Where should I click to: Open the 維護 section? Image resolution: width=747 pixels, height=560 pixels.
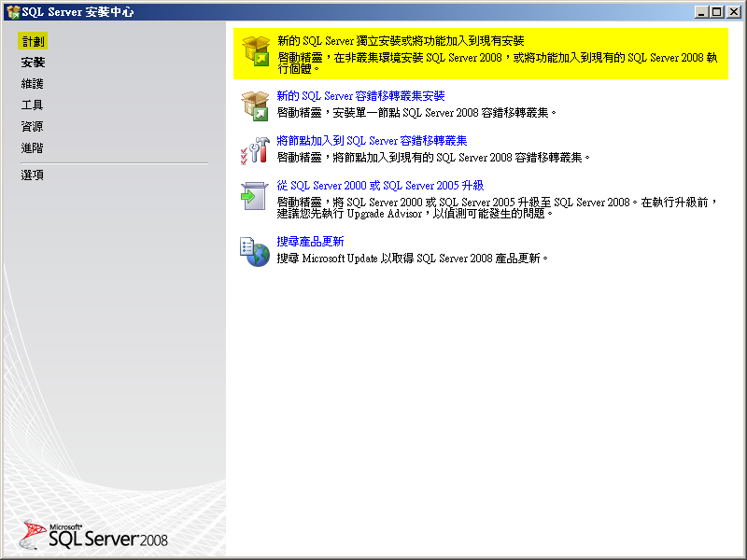32,83
